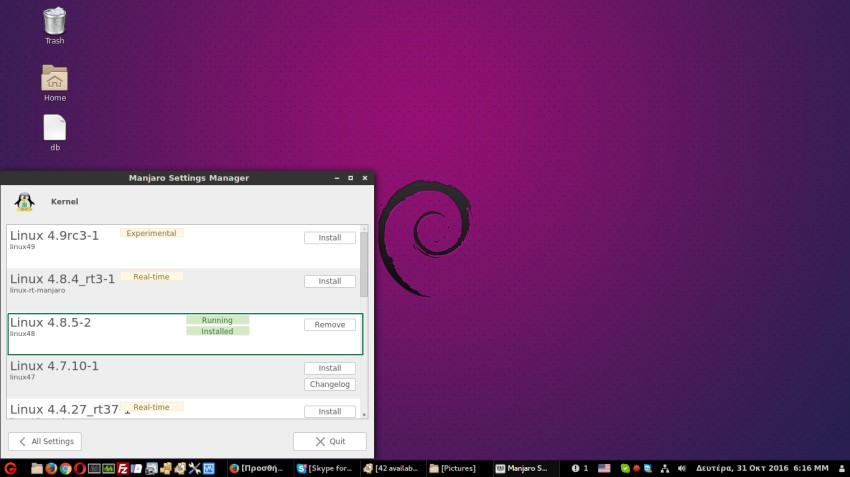Image resolution: width=850 pixels, height=477 pixels.
Task: Remove the running Linux 4.8.5-2 kernel
Action: [329, 325]
